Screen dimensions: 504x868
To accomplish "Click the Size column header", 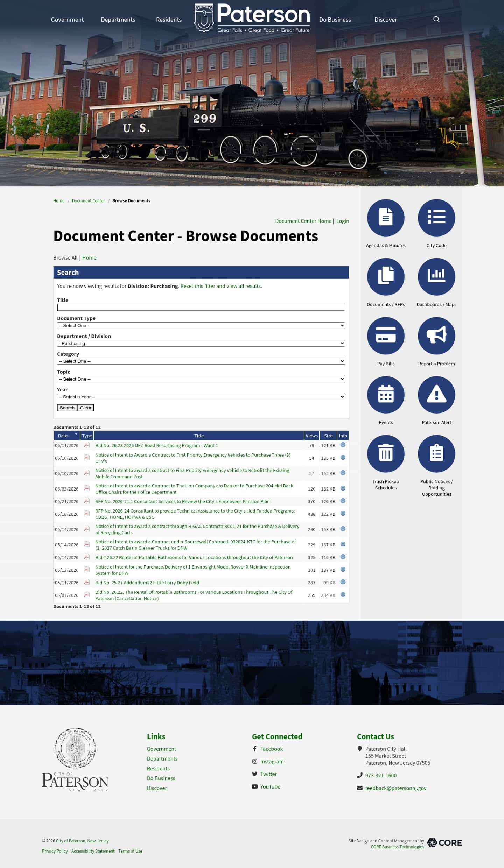I will click(328, 436).
